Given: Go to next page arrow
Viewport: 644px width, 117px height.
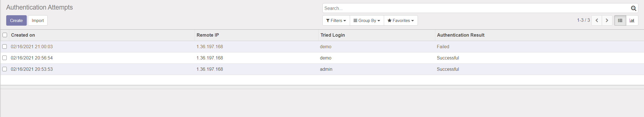Looking at the screenshot, I should pos(607,20).
